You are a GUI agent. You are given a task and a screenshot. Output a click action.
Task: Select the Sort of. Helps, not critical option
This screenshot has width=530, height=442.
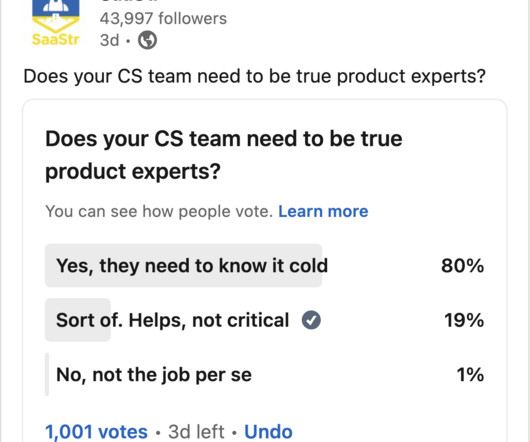(x=265, y=320)
